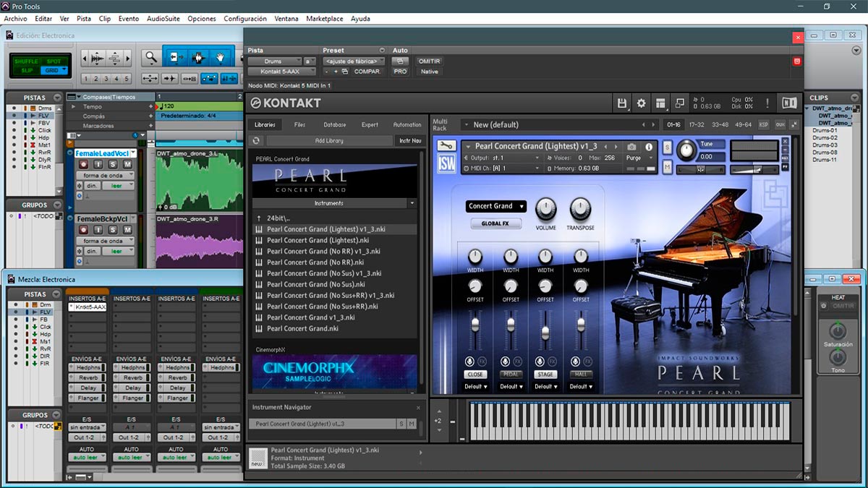The image size is (868, 488).
Task: Mute the FemaleBckpVcl track
Action: pyautogui.click(x=127, y=229)
